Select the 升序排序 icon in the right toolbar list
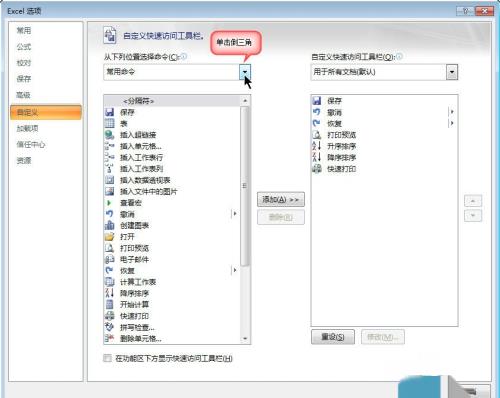This screenshot has height=398, width=500. pyautogui.click(x=316, y=146)
